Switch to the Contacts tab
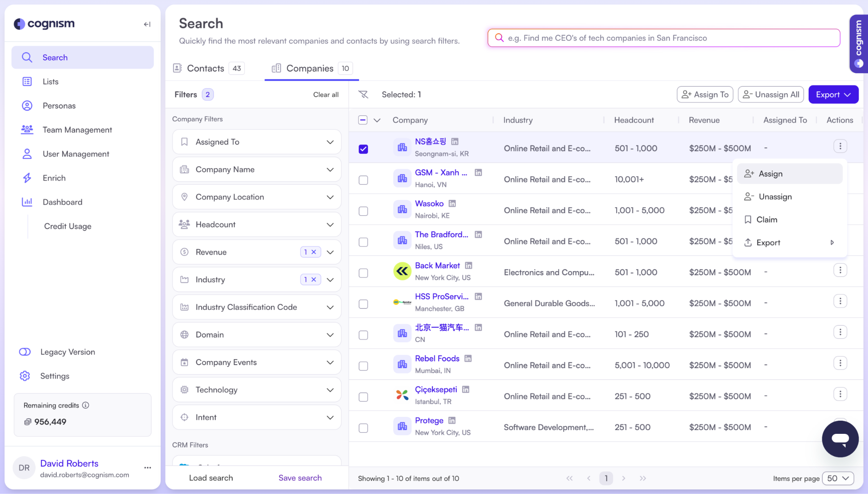The height and width of the screenshot is (494, 868). point(206,68)
